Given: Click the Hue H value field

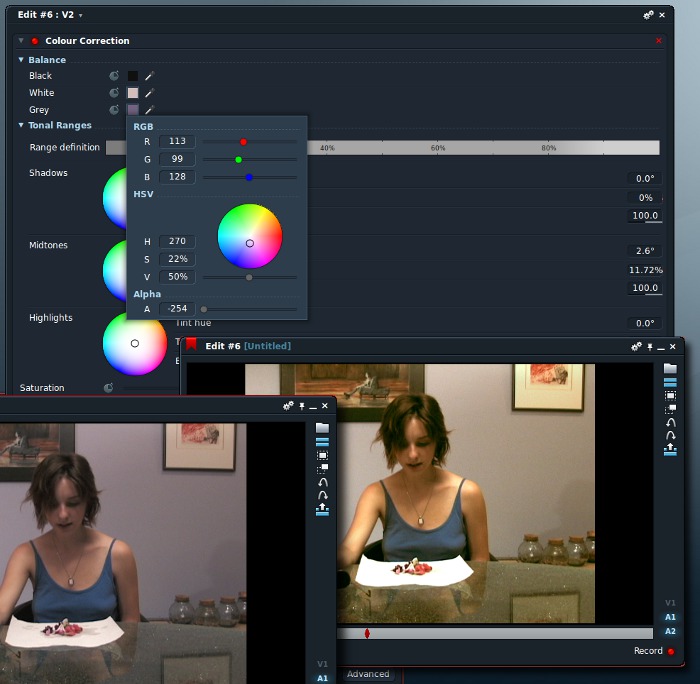Looking at the screenshot, I should point(176,241).
